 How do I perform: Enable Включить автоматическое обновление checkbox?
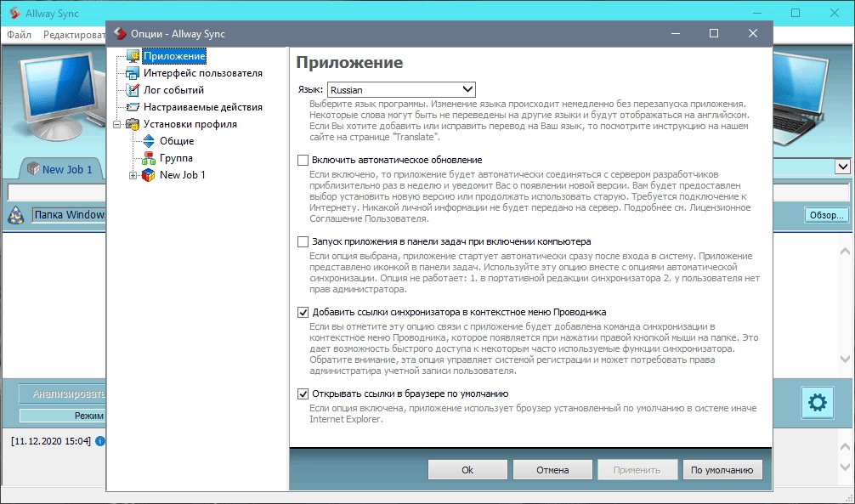(303, 161)
